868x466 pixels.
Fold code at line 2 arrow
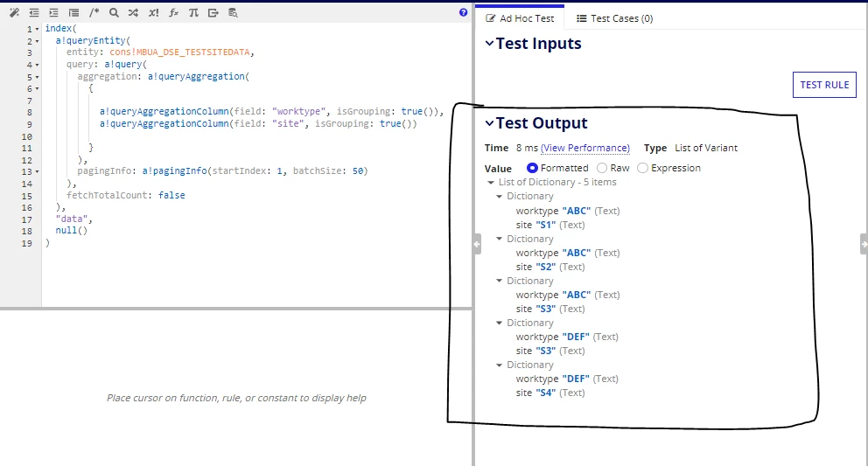click(x=37, y=41)
